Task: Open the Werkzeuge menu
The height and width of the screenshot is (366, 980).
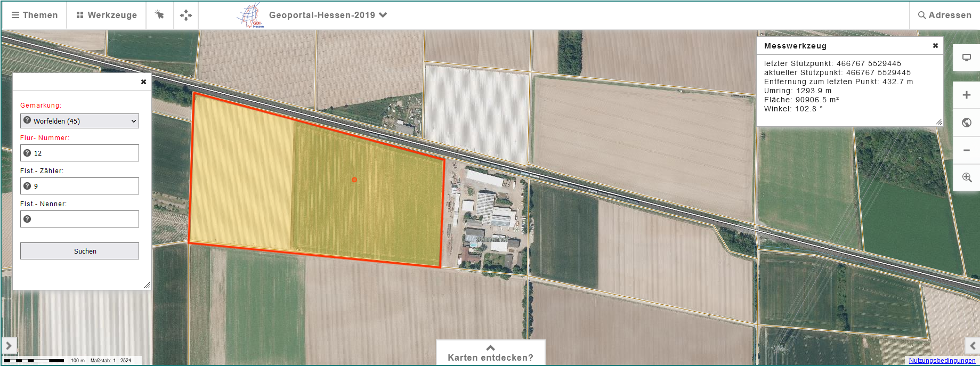Action: click(x=107, y=15)
